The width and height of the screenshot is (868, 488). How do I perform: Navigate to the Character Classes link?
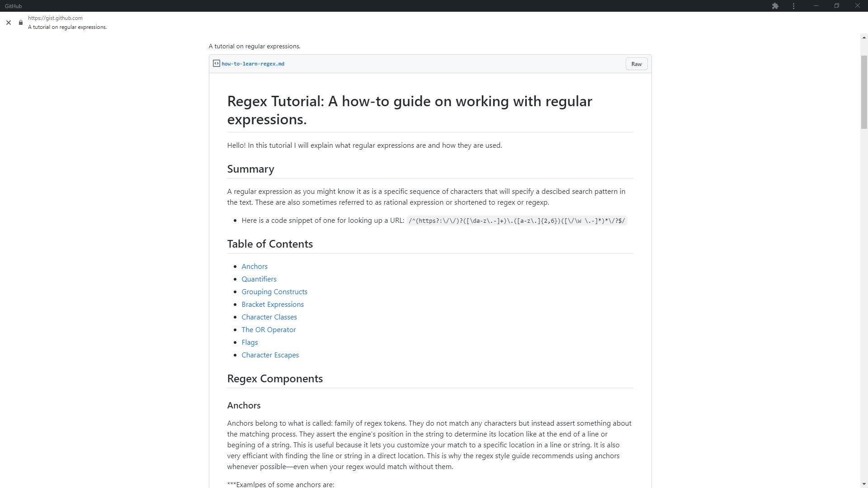tap(269, 317)
